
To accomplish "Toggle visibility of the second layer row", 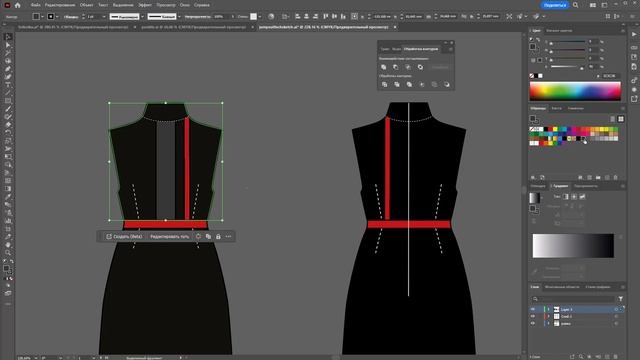I will 533,316.
